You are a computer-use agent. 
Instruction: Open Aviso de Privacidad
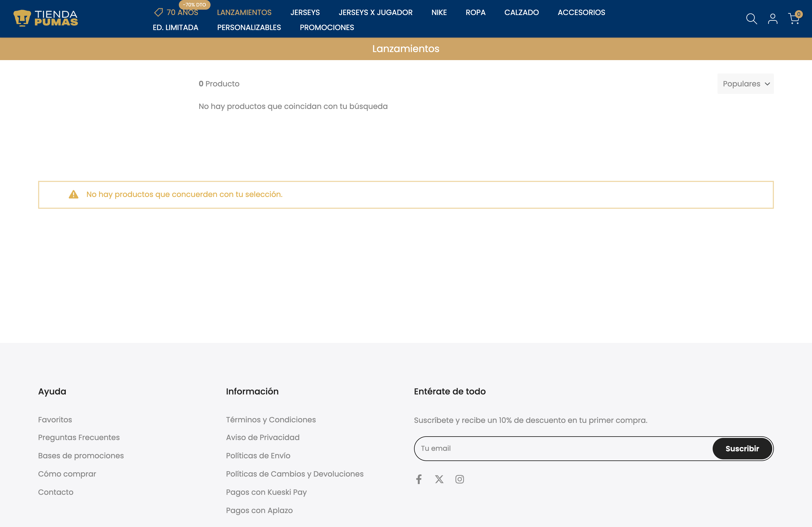[x=262, y=437]
